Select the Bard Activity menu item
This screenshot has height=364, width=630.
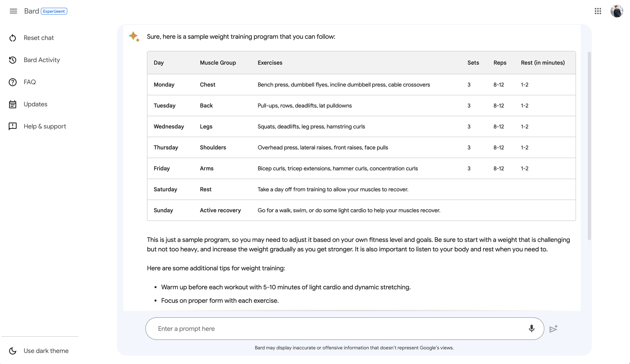[x=42, y=60]
